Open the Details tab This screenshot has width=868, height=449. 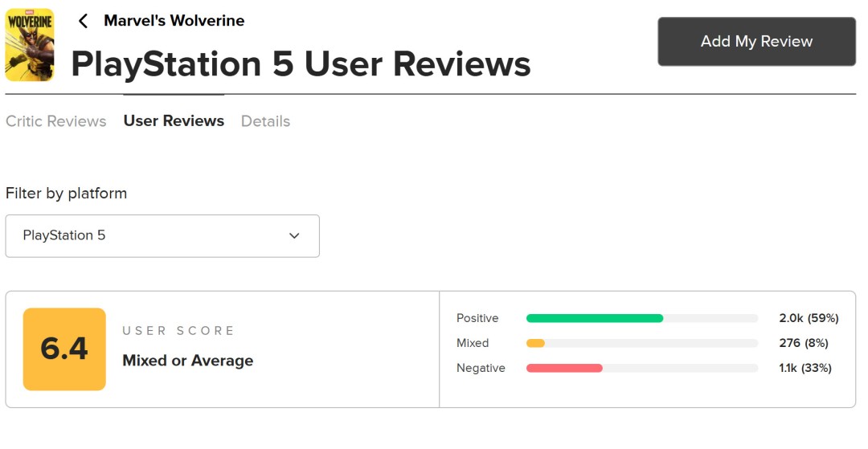(265, 121)
